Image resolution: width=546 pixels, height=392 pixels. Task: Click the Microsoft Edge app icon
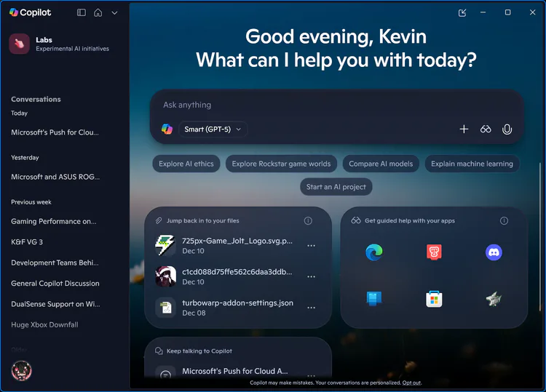click(374, 252)
